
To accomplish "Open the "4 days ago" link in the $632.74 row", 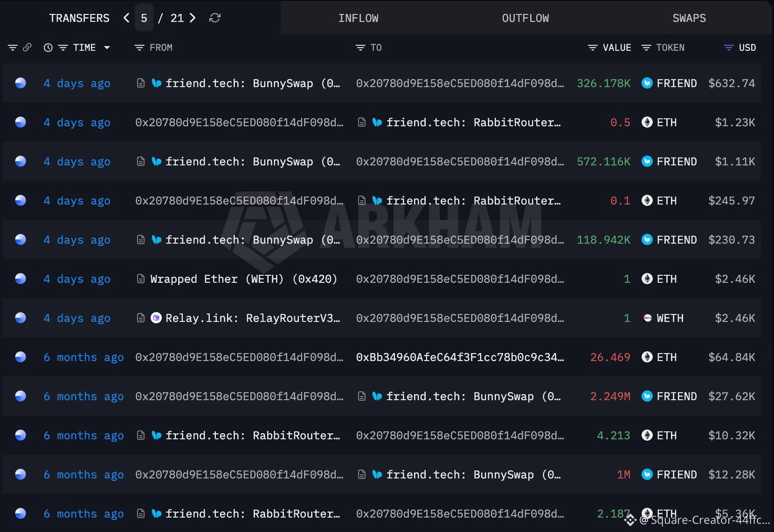I will click(x=77, y=83).
